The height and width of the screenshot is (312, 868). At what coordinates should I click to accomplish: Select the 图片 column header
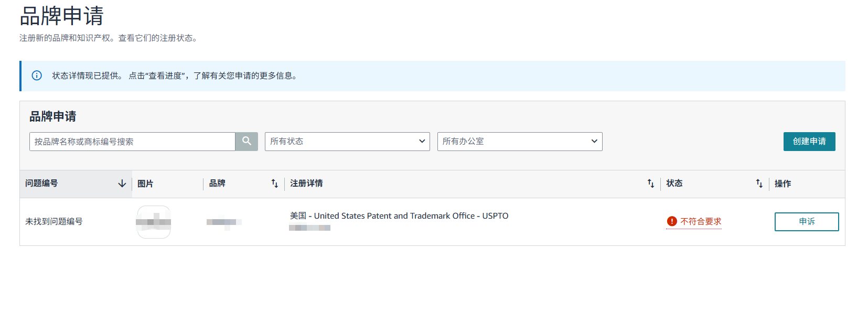(x=145, y=184)
